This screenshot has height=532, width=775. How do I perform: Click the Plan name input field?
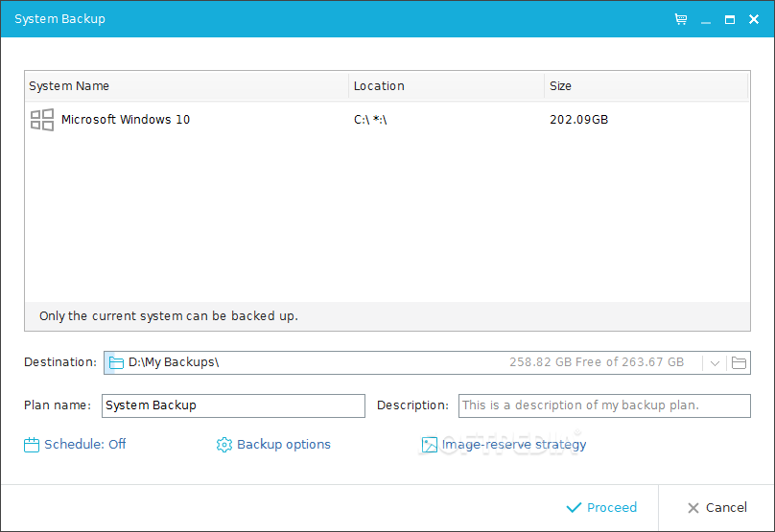pos(233,405)
